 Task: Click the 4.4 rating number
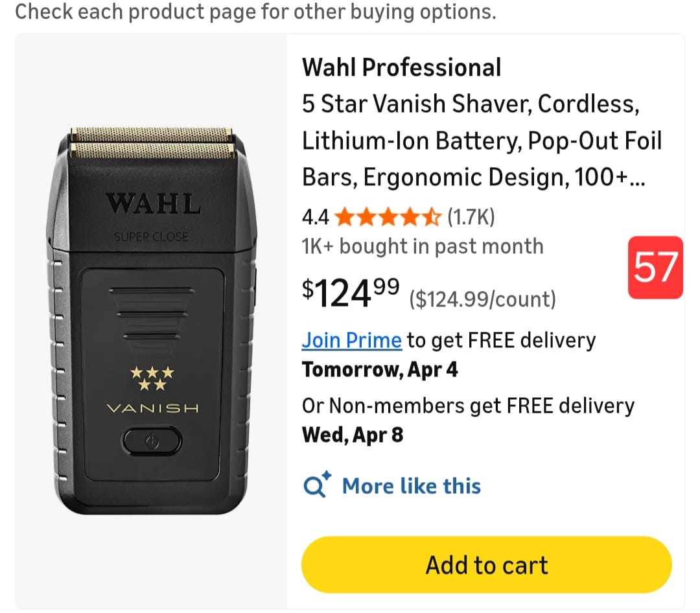[x=315, y=217]
